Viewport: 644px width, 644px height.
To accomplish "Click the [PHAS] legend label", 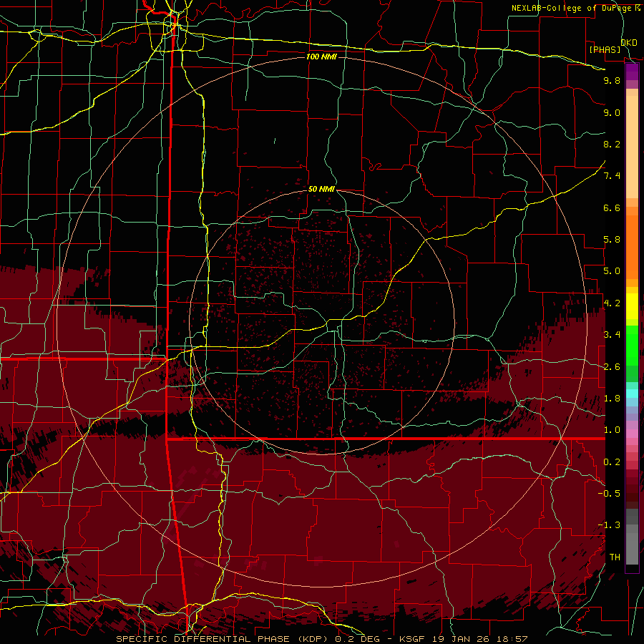I will 605,49.
